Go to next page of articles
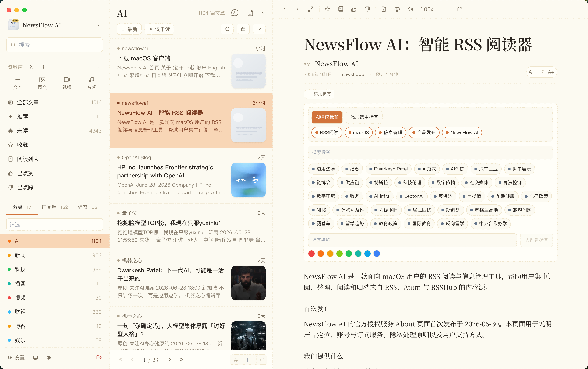Screen dimensions: 588x369 tap(170, 360)
